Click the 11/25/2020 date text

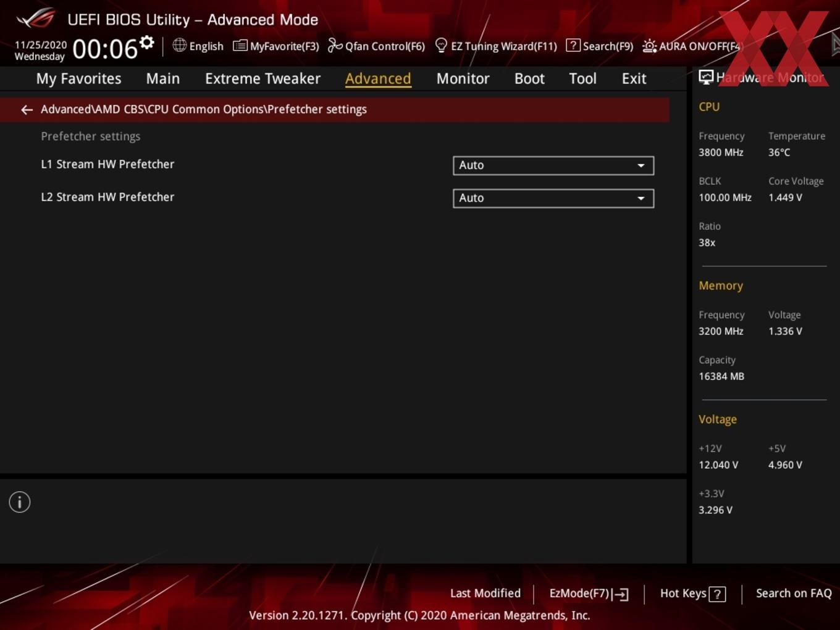pos(41,45)
